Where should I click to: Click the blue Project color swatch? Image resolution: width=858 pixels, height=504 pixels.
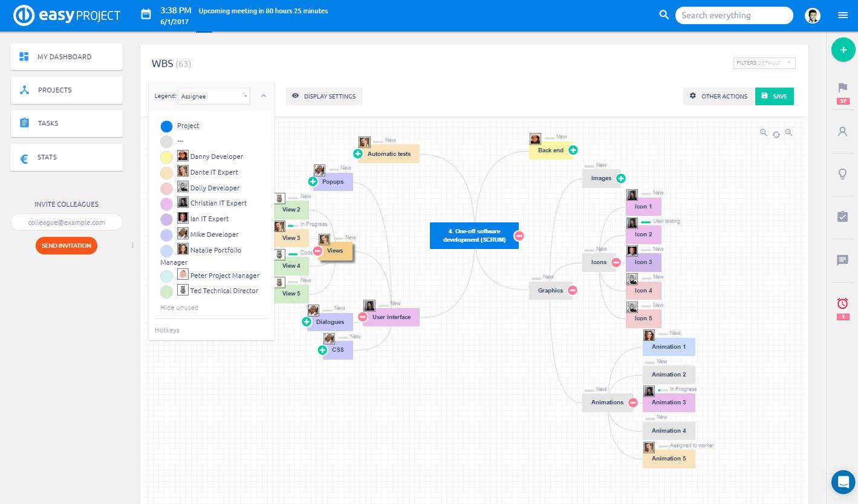coord(166,126)
